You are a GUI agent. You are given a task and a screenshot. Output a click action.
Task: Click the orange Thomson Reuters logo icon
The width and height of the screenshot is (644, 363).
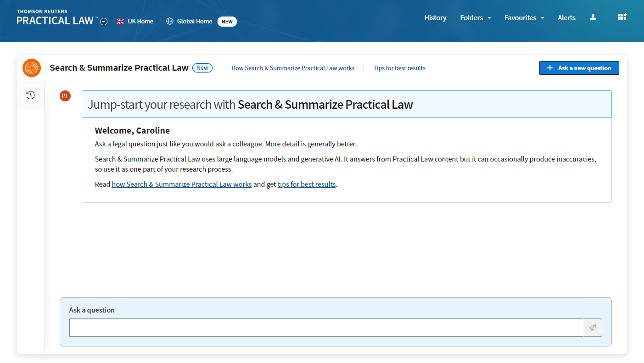click(32, 68)
